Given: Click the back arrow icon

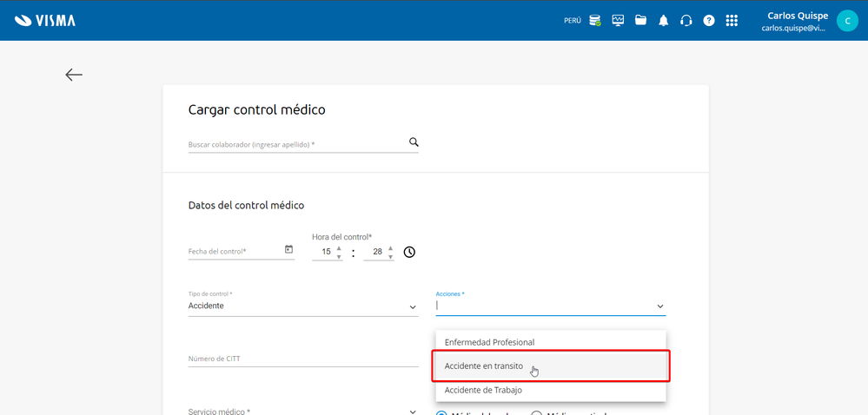Looking at the screenshot, I should [x=74, y=75].
